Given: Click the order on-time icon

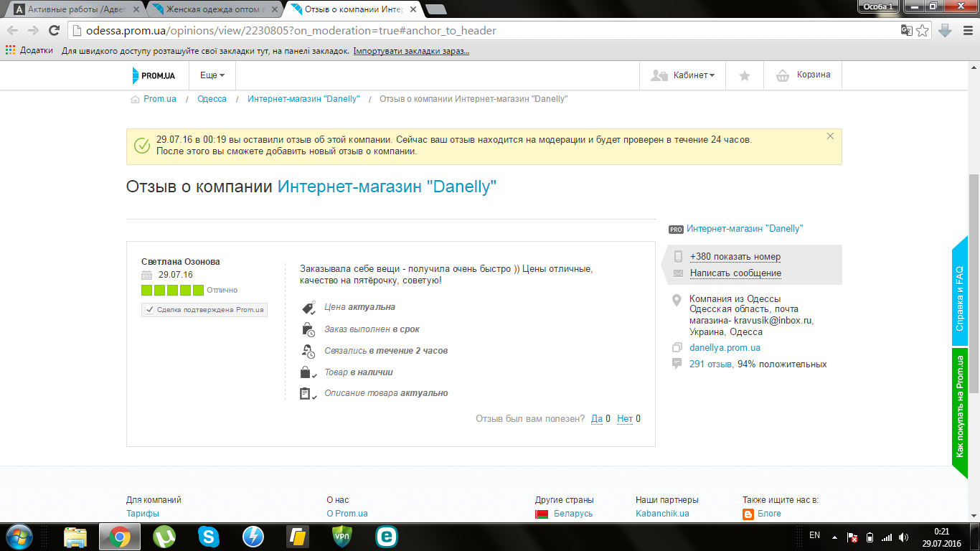Looking at the screenshot, I should pos(308,329).
